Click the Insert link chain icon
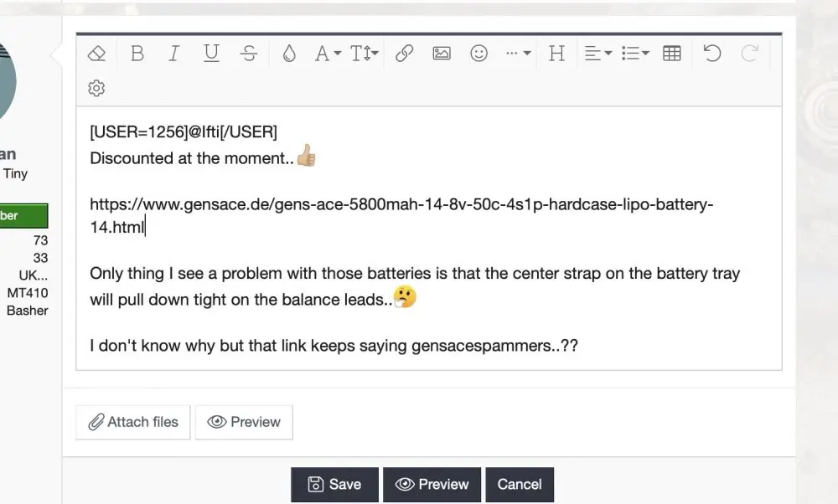Image resolution: width=838 pixels, height=504 pixels. click(405, 54)
